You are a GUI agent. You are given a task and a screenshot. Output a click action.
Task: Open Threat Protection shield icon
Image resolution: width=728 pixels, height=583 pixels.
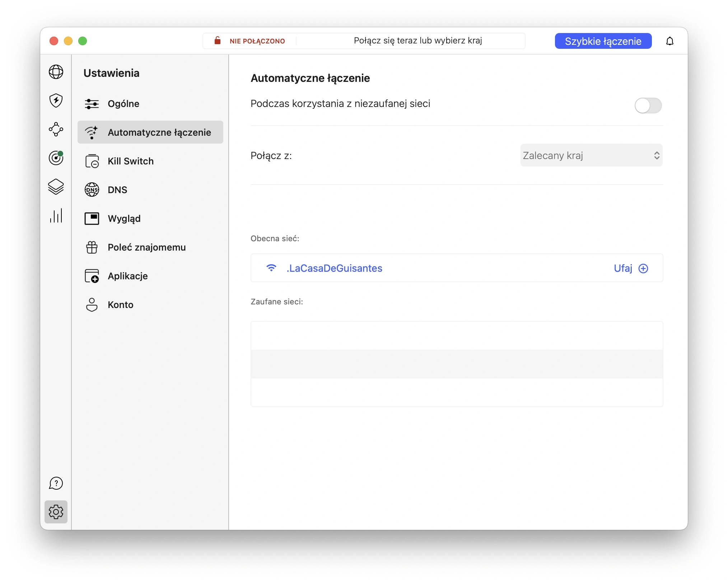click(x=56, y=101)
